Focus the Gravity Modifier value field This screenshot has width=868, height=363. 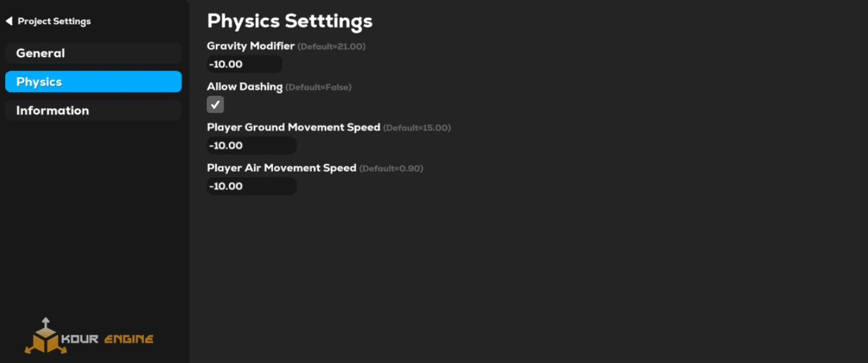pyautogui.click(x=244, y=64)
